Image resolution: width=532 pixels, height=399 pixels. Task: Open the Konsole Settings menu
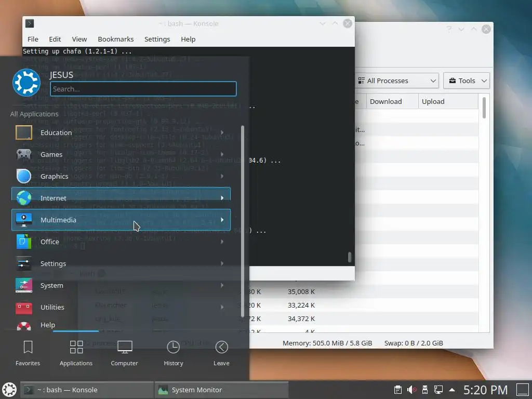pyautogui.click(x=157, y=39)
